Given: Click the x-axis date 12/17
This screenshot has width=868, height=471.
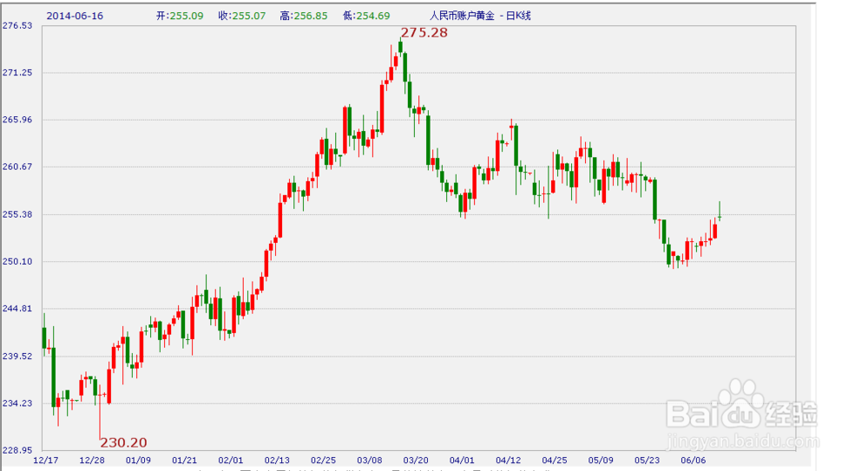Looking at the screenshot, I should pyautogui.click(x=46, y=461).
